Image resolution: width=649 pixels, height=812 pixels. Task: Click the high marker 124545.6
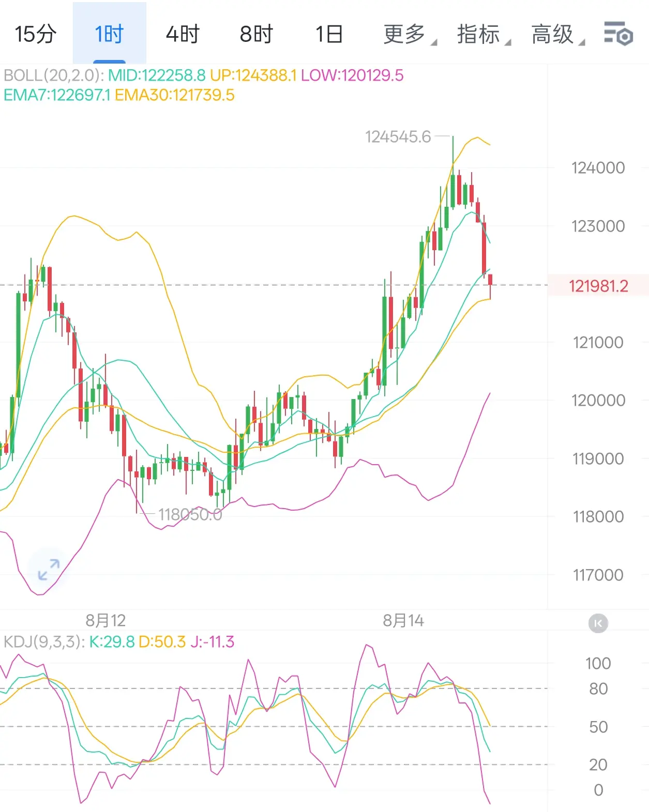398,137
